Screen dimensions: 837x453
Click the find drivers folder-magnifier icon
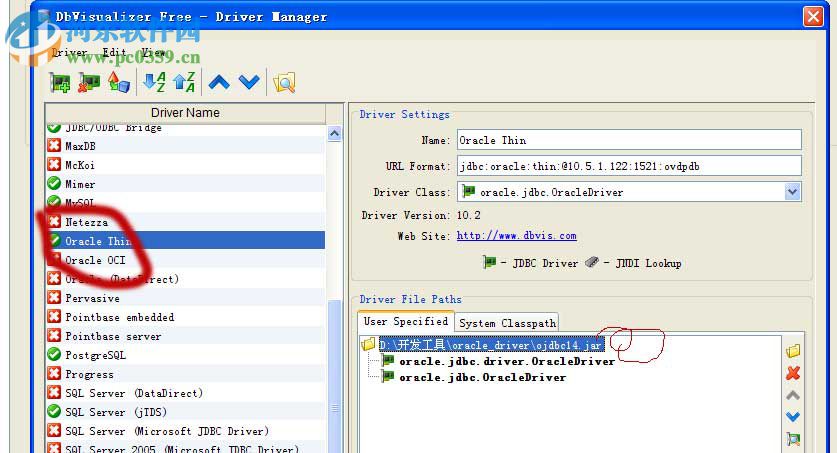click(284, 83)
